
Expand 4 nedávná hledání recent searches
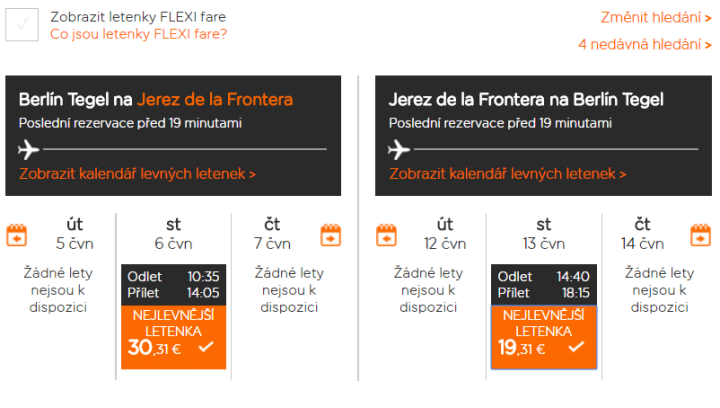pos(643,44)
